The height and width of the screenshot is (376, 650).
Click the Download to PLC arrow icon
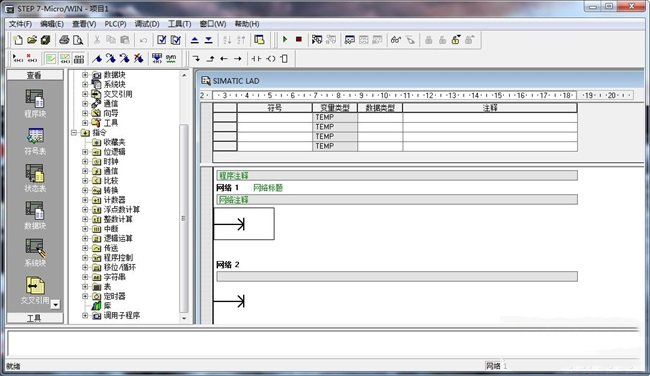(209, 40)
